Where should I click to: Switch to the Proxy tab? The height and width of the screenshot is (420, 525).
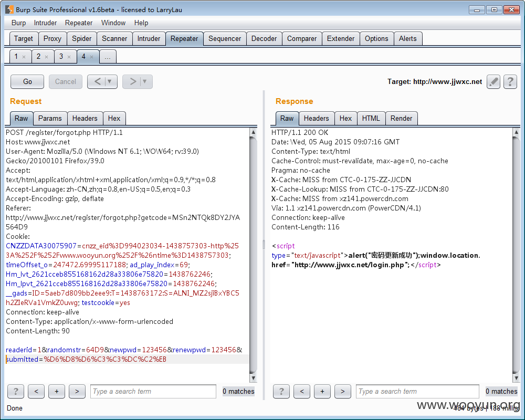(52, 38)
